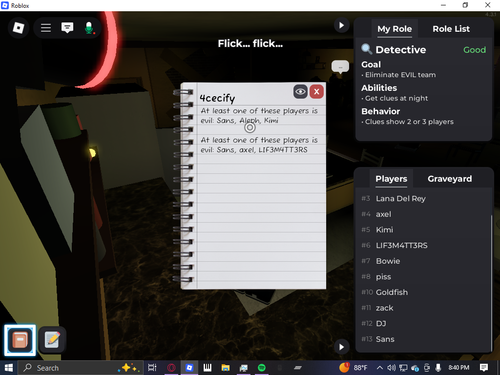Open the network tray icon
The height and width of the screenshot is (375, 500).
[x=403, y=368]
